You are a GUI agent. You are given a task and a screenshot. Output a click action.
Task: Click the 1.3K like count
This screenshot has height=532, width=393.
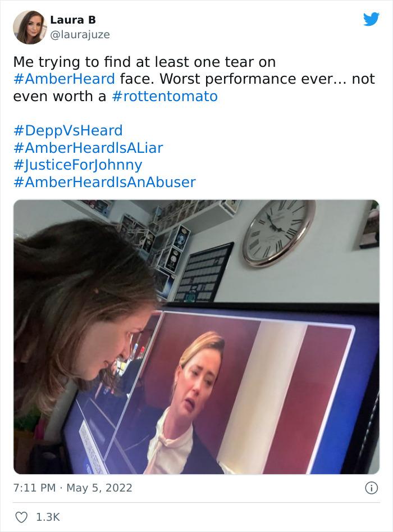(x=48, y=517)
